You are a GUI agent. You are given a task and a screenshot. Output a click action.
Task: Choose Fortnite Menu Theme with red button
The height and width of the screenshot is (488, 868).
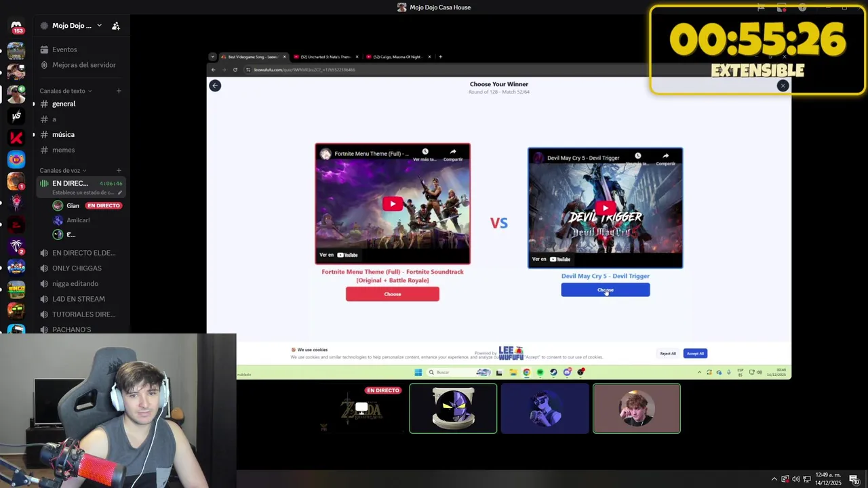[393, 294]
